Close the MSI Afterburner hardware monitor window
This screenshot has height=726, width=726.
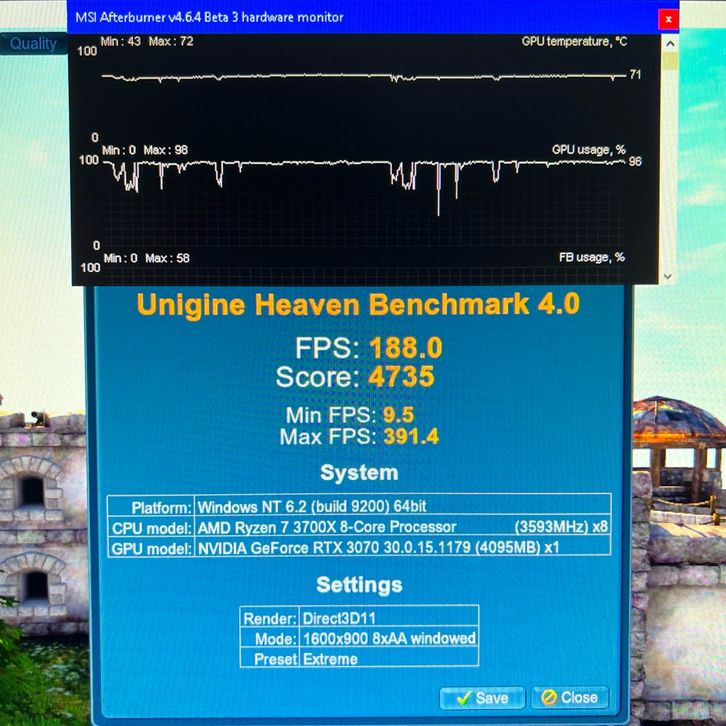pyautogui.click(x=667, y=18)
